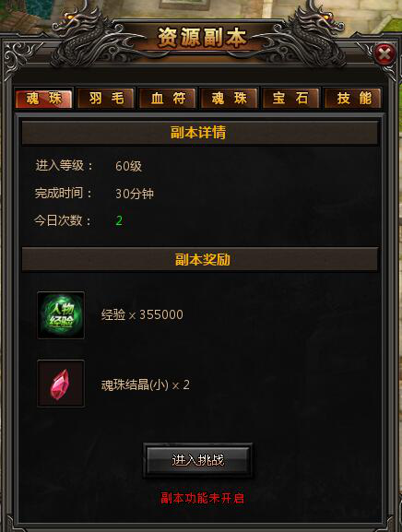Click the 资源副本 window title

click(202, 37)
